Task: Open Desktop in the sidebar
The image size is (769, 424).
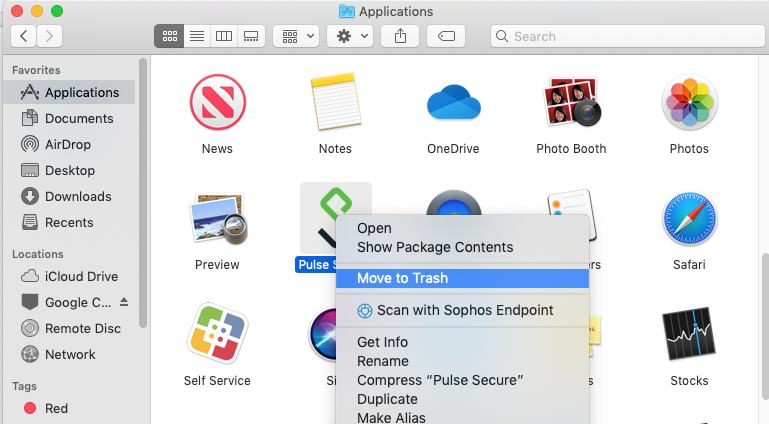Action: [x=70, y=171]
